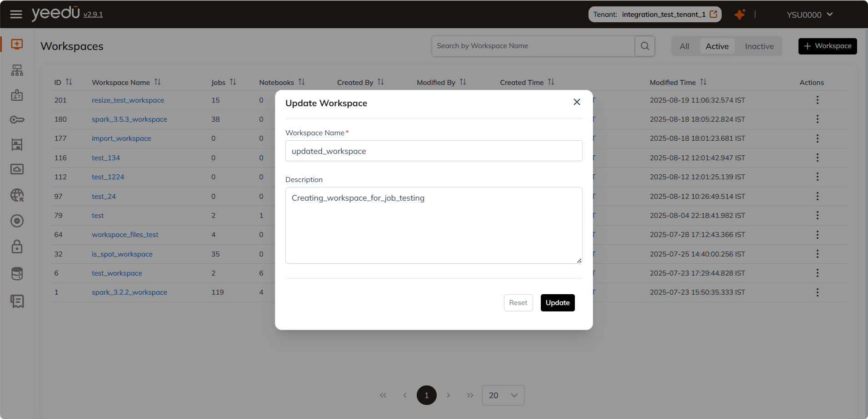Click the Workspace Name input field

[x=434, y=151]
